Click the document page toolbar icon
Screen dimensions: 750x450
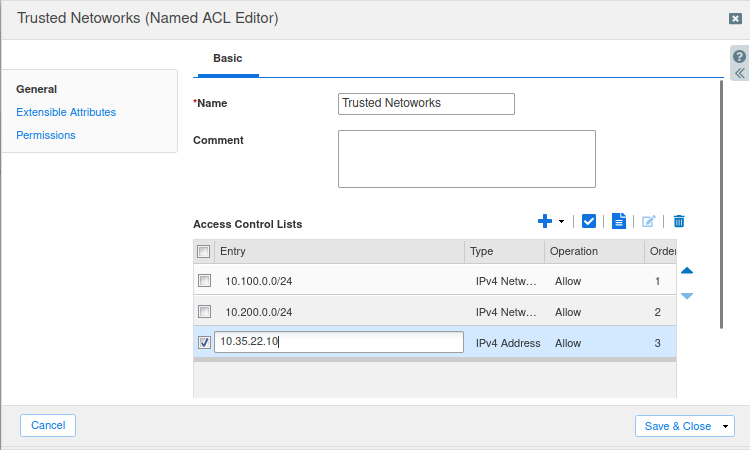[619, 221]
